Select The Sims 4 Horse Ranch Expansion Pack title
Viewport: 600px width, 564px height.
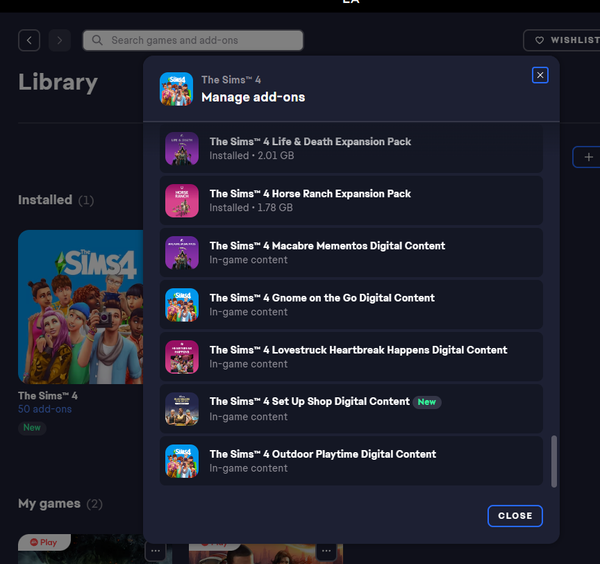click(310, 194)
